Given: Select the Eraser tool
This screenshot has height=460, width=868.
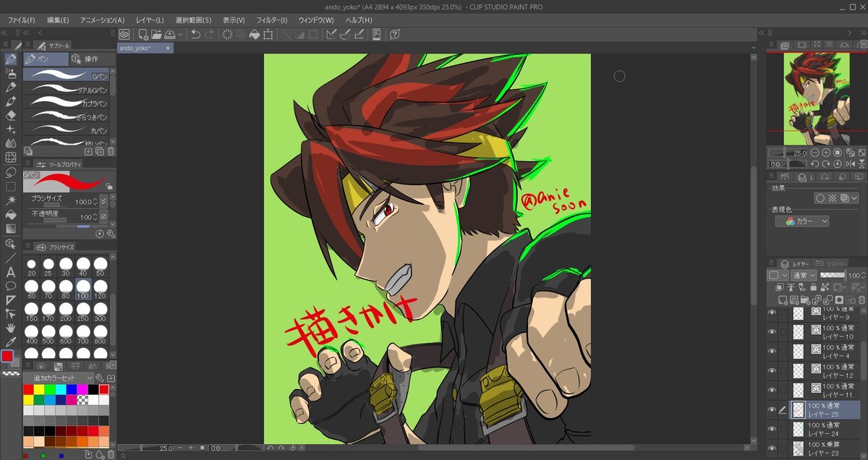Looking at the screenshot, I should (11, 114).
